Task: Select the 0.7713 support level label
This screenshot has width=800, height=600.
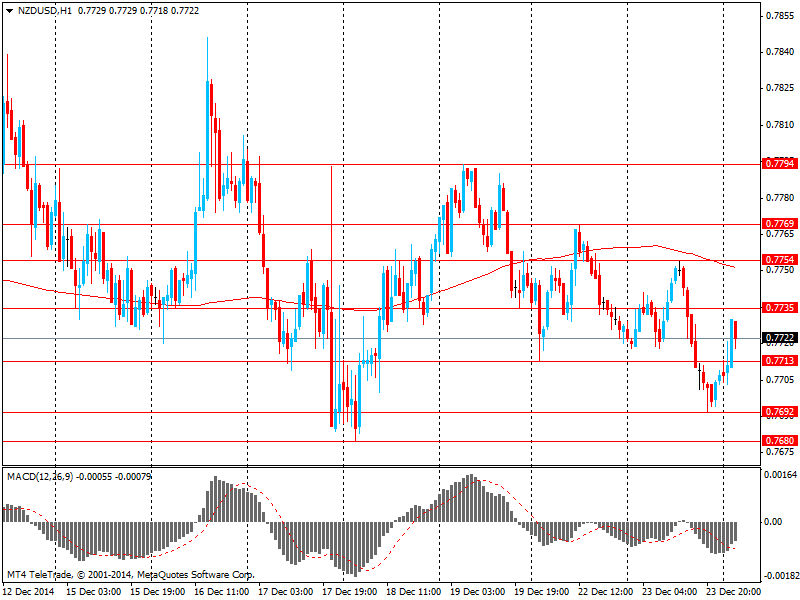Action: coord(778,360)
